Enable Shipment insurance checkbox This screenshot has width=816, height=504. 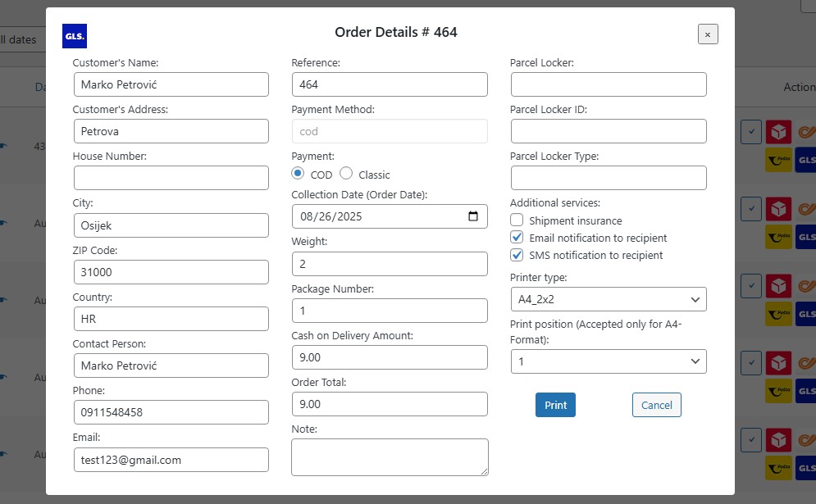click(x=517, y=220)
